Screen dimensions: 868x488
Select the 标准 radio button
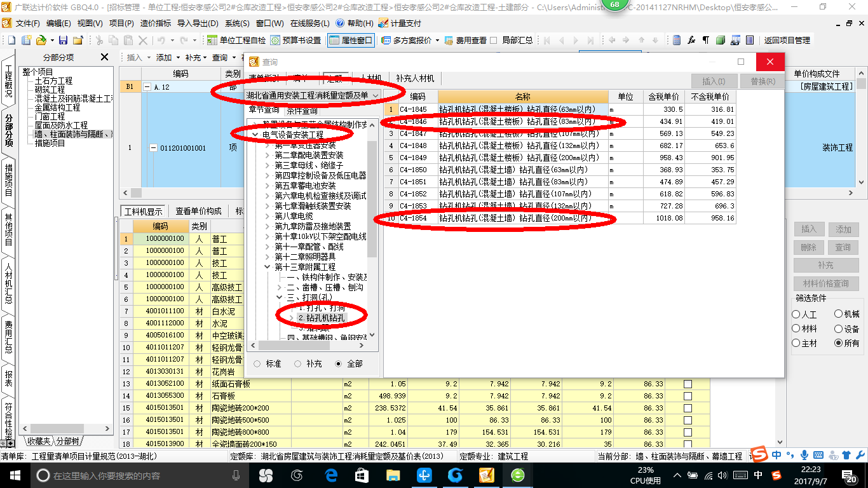coord(257,363)
